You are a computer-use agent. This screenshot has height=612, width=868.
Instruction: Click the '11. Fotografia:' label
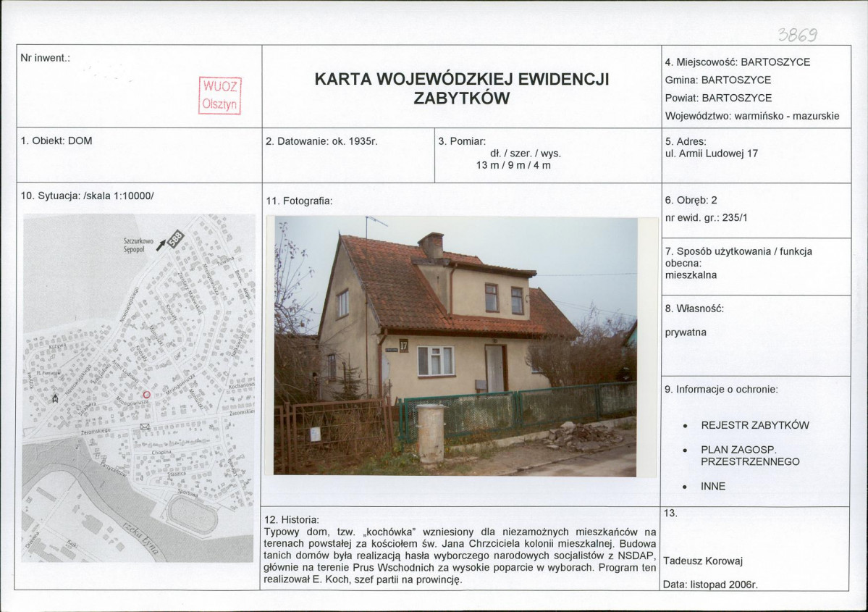click(299, 201)
